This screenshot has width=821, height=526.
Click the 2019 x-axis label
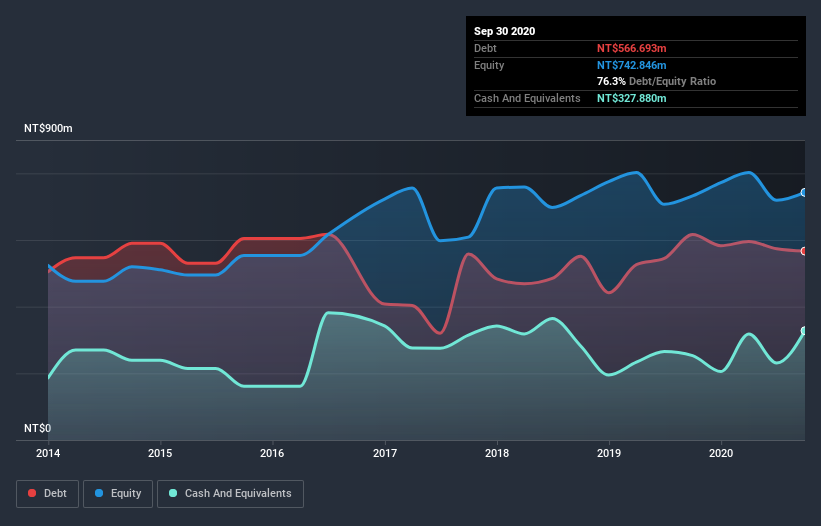coord(609,453)
